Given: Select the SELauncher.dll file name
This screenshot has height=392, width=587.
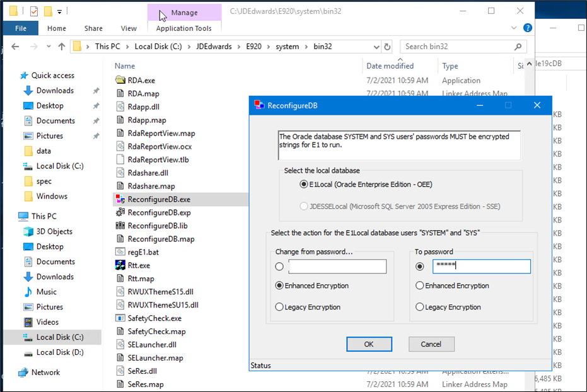Looking at the screenshot, I should click(152, 345).
